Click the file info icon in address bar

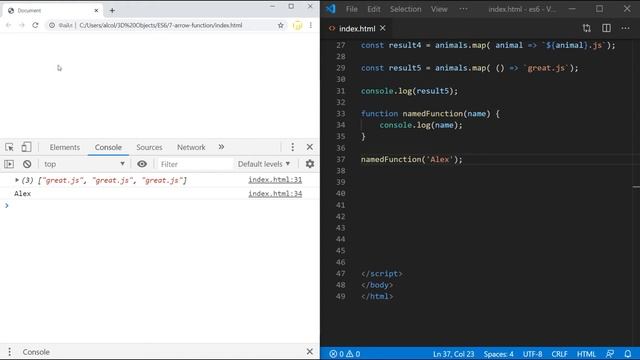[52, 25]
